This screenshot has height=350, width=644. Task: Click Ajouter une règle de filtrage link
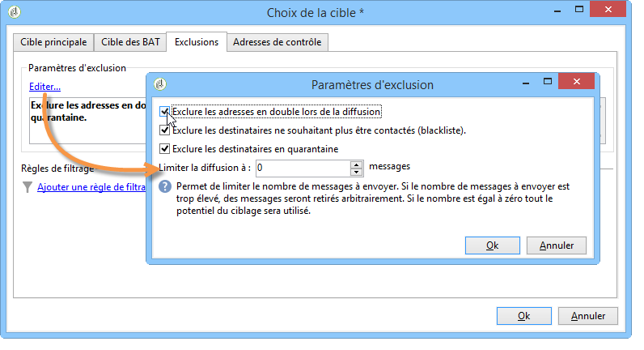pyautogui.click(x=91, y=187)
